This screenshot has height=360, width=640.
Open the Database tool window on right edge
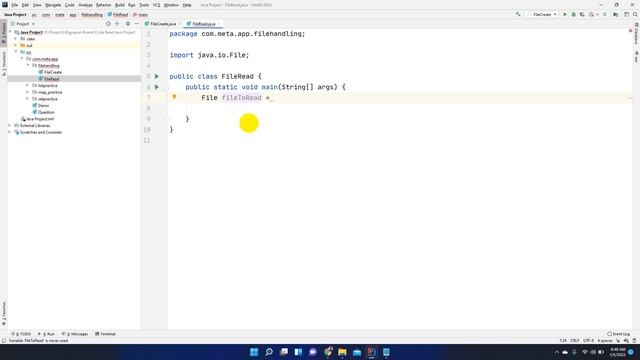point(636,34)
